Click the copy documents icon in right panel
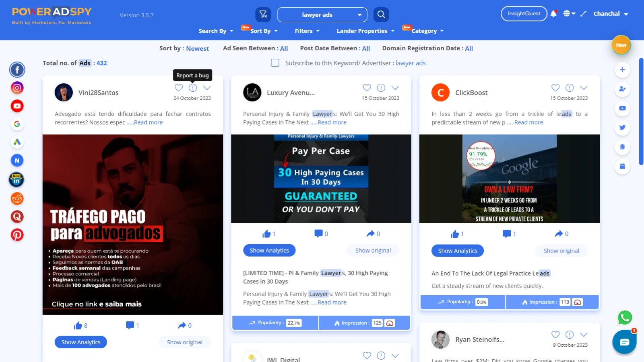644x362 pixels. pyautogui.click(x=622, y=147)
